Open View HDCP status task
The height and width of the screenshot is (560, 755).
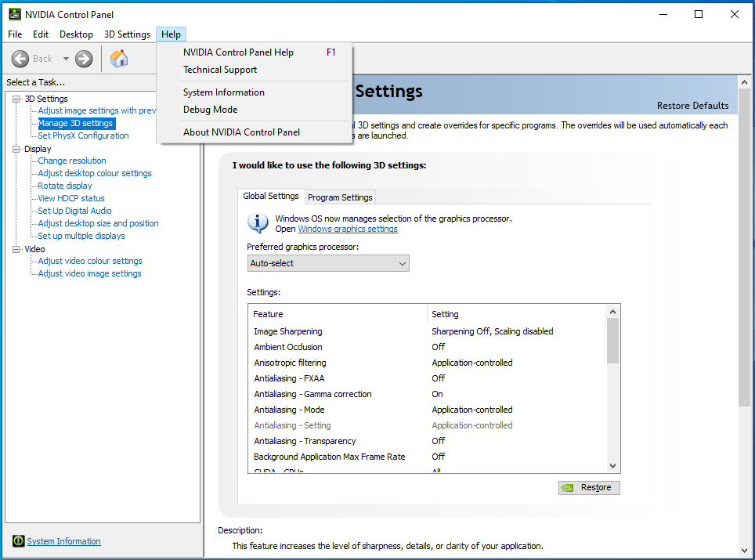coord(71,198)
